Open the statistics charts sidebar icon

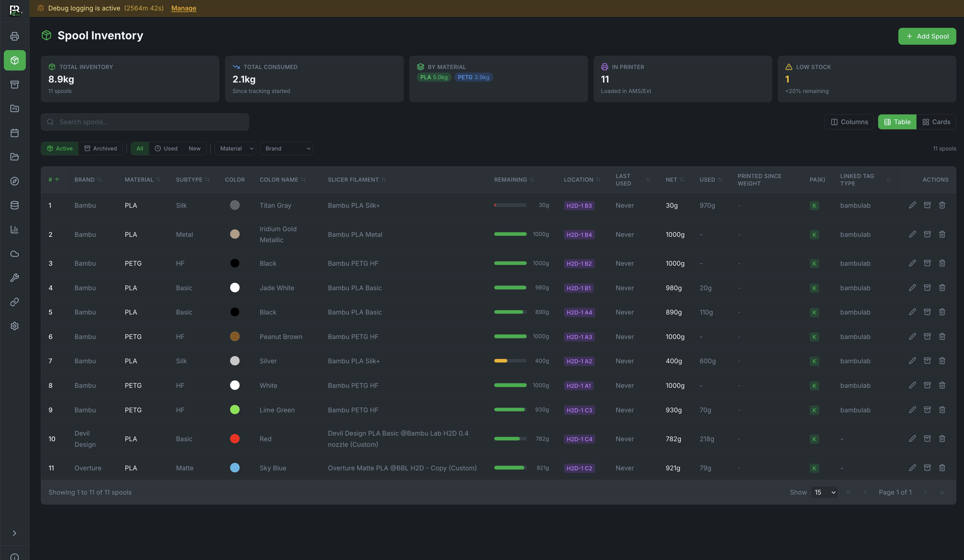pyautogui.click(x=15, y=229)
